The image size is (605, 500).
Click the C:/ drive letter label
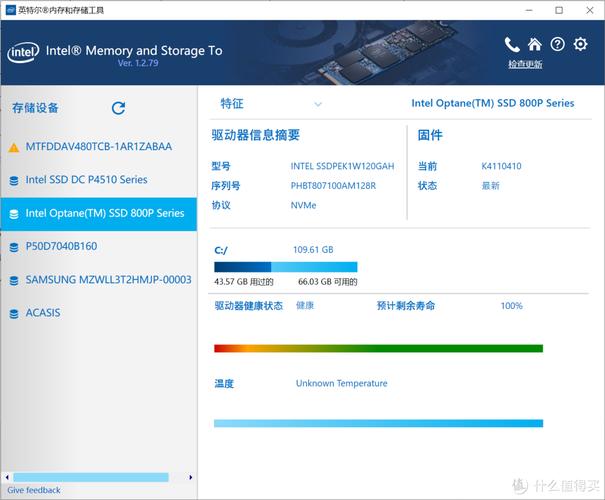221,250
